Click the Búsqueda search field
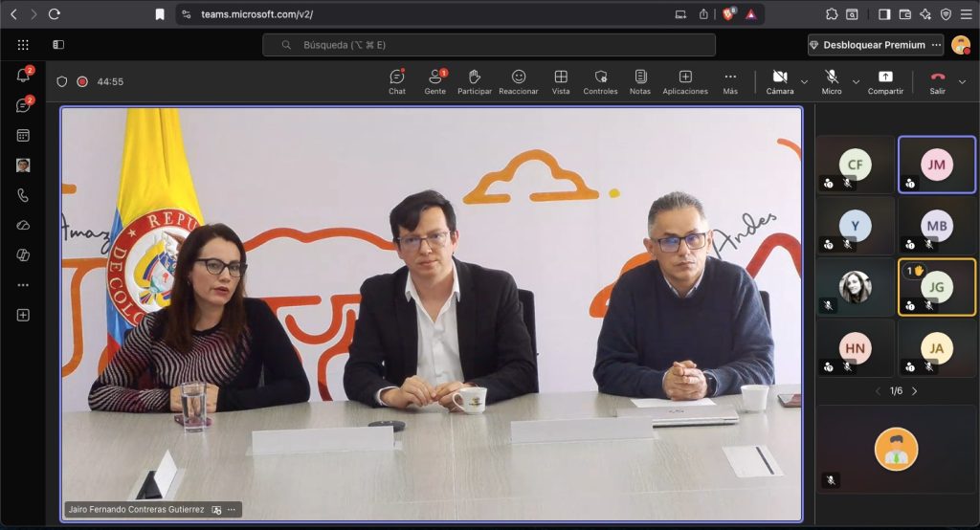The image size is (980, 530). click(x=489, y=45)
